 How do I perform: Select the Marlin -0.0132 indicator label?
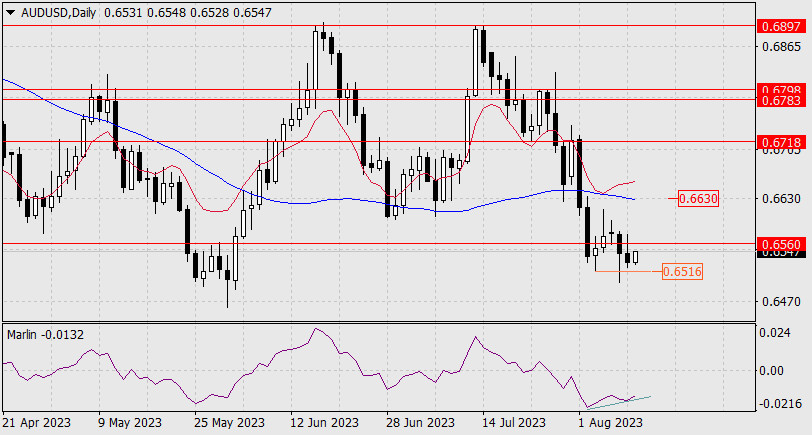tap(46, 334)
